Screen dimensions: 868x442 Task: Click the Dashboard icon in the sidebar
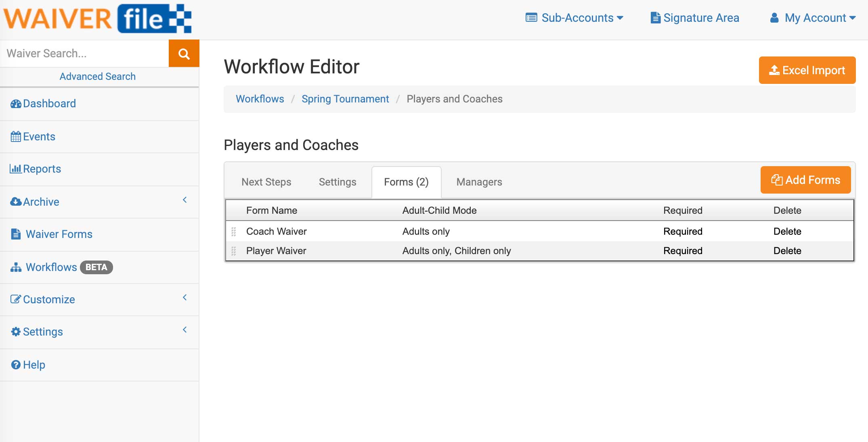15,104
